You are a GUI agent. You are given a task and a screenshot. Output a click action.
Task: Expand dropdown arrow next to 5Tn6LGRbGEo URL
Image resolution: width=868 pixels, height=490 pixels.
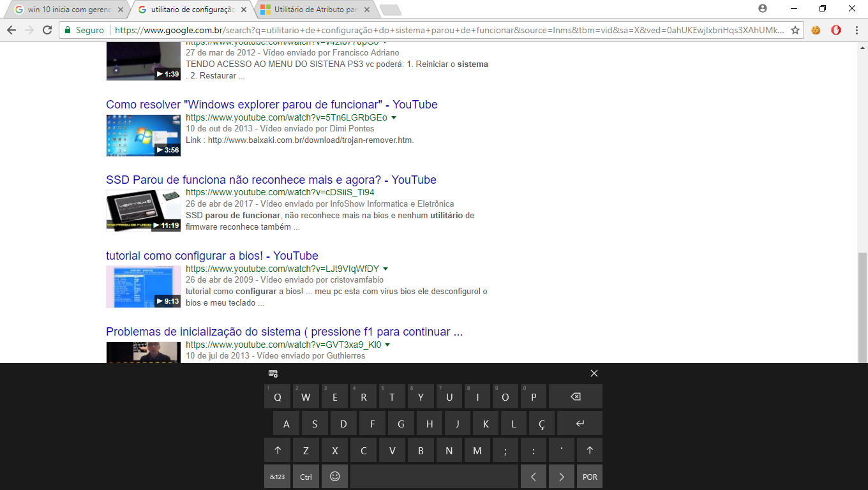[x=394, y=118]
